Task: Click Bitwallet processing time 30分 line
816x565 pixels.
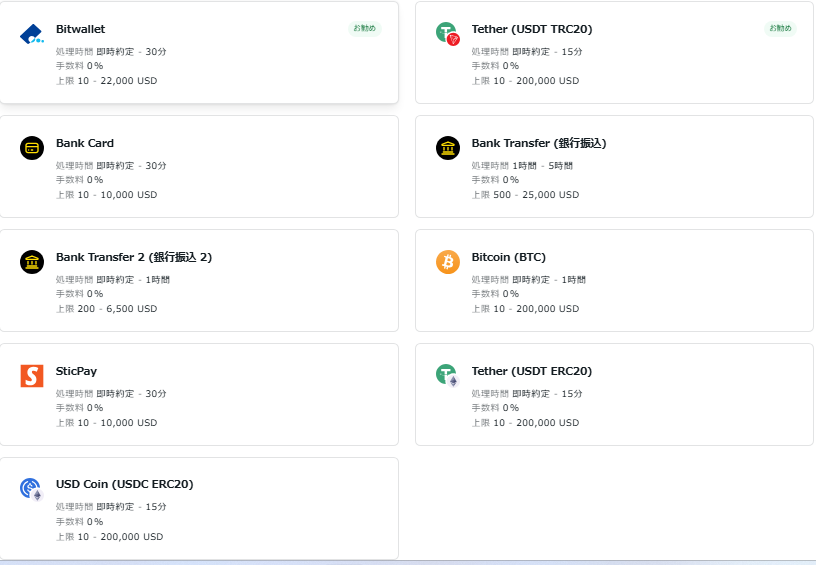Action: point(111,52)
